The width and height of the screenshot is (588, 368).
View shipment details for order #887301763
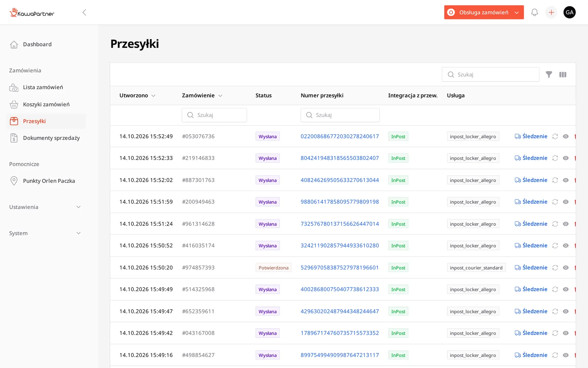566,180
